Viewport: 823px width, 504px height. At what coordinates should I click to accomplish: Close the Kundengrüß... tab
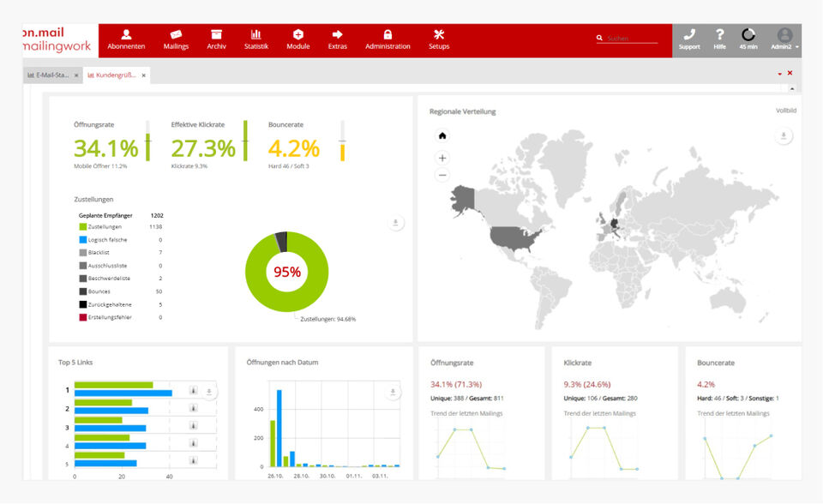[x=144, y=75]
